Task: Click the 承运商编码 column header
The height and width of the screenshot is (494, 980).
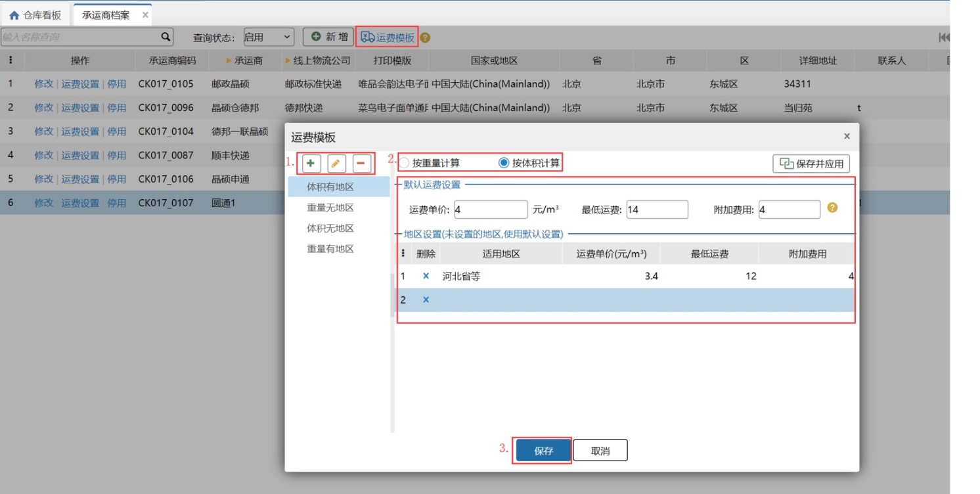Action: 172,60
